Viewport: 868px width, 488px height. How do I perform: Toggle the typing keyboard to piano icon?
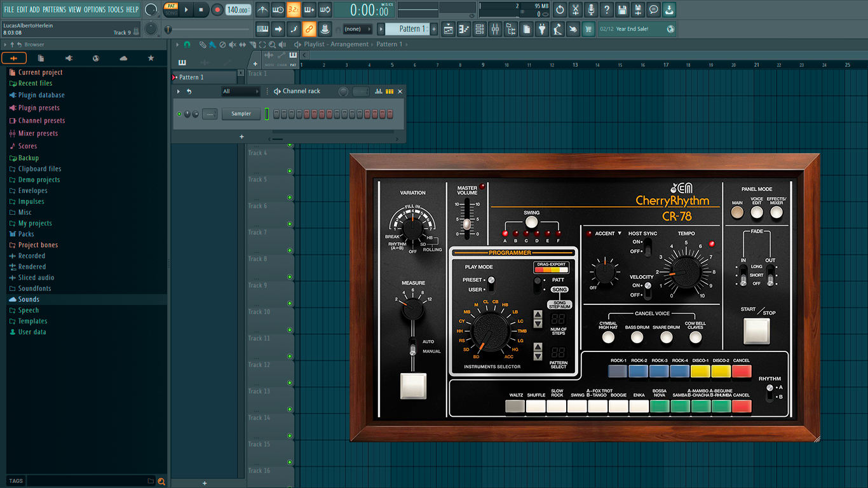(x=262, y=29)
